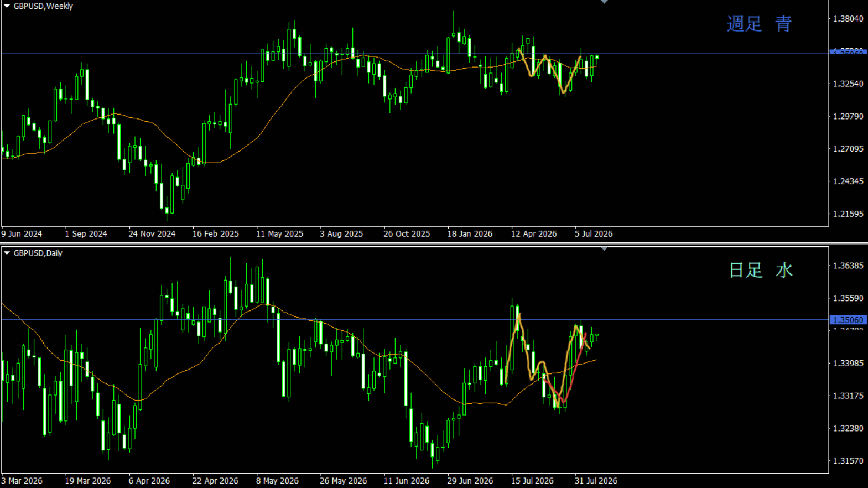Click the 11 May 2025 date on weekly timeline
This screenshot has width=868, height=488.
pos(279,233)
